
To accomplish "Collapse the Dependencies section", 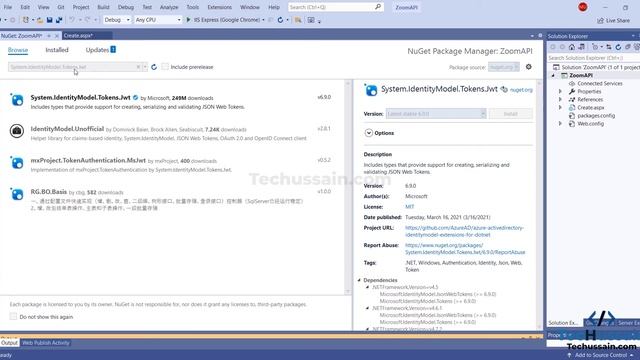I will [x=359, y=280].
